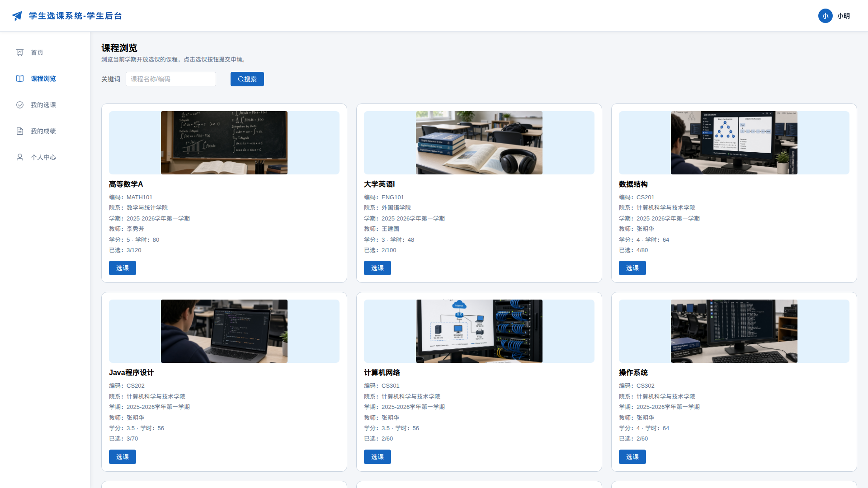Click the course title 数据结构
868x488 pixels.
633,184
